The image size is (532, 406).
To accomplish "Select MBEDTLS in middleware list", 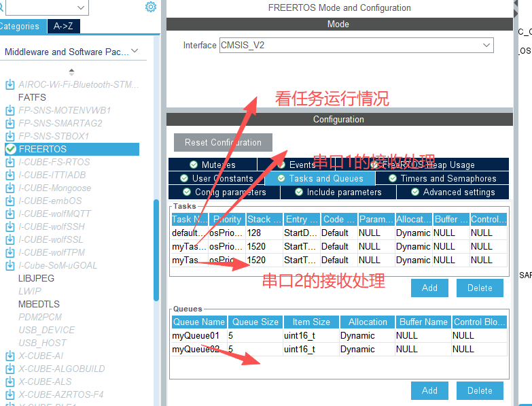I will pos(39,304).
